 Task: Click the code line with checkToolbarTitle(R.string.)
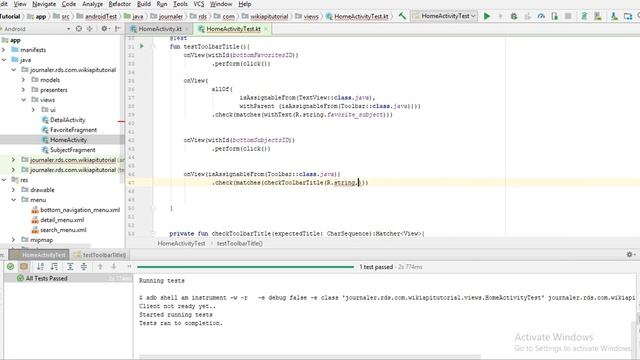290,182
